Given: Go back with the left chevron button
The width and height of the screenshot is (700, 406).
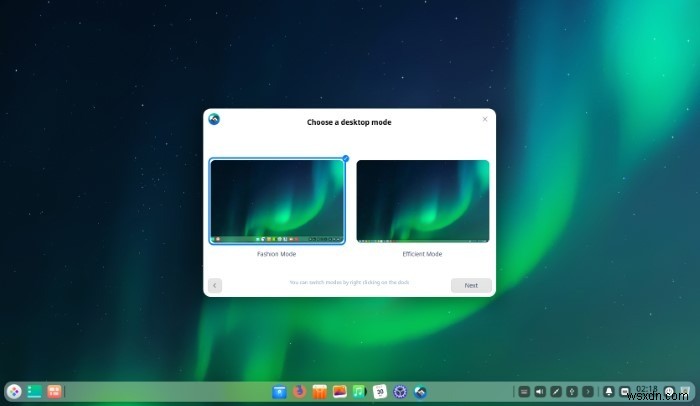Looking at the screenshot, I should click(x=215, y=285).
